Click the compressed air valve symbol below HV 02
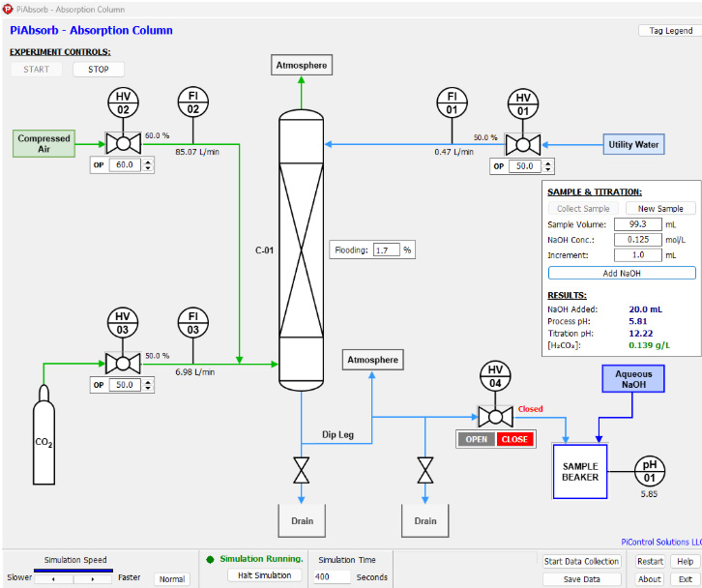 123,144
